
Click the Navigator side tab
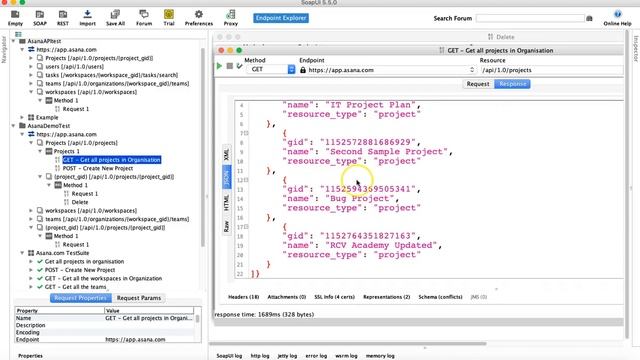pos(4,49)
